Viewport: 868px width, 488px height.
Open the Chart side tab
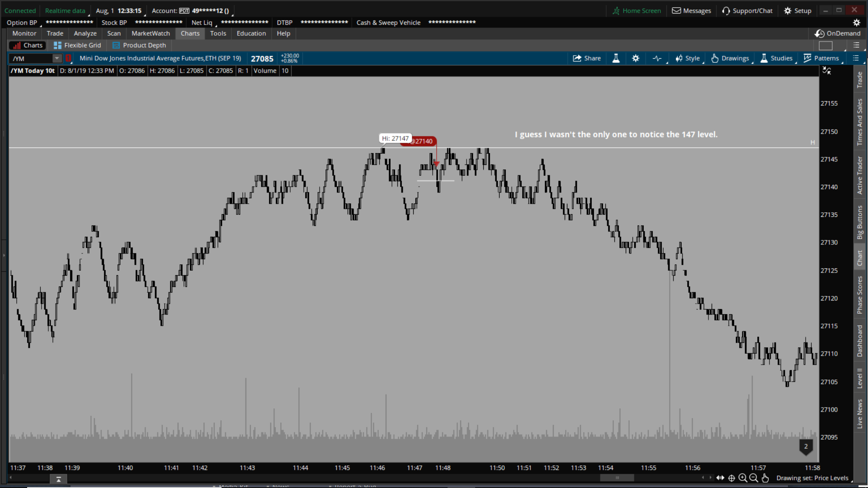859,258
